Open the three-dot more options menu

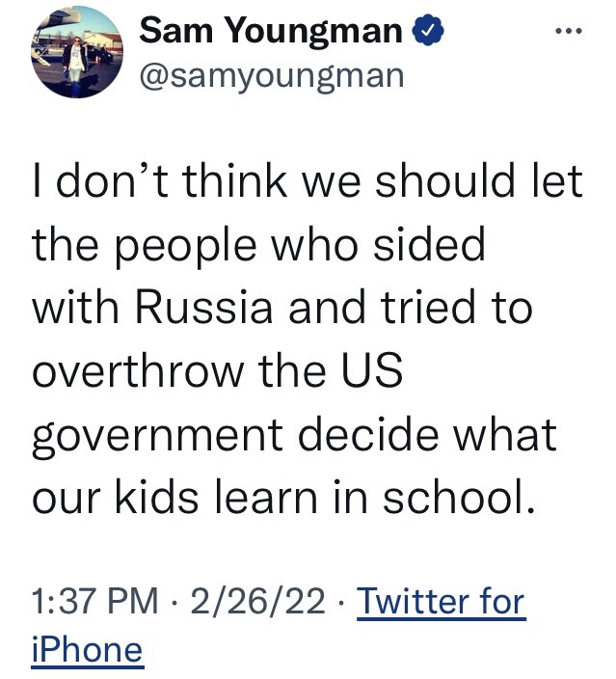pos(571,30)
